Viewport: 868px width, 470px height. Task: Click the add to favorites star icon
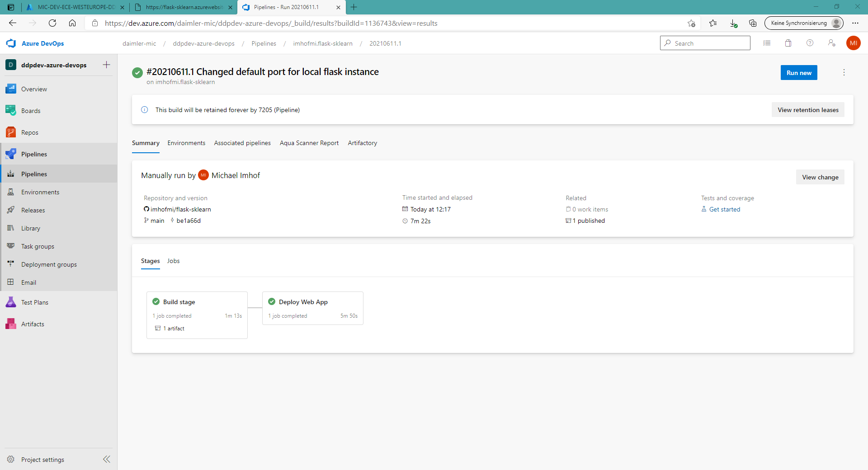coord(691,23)
